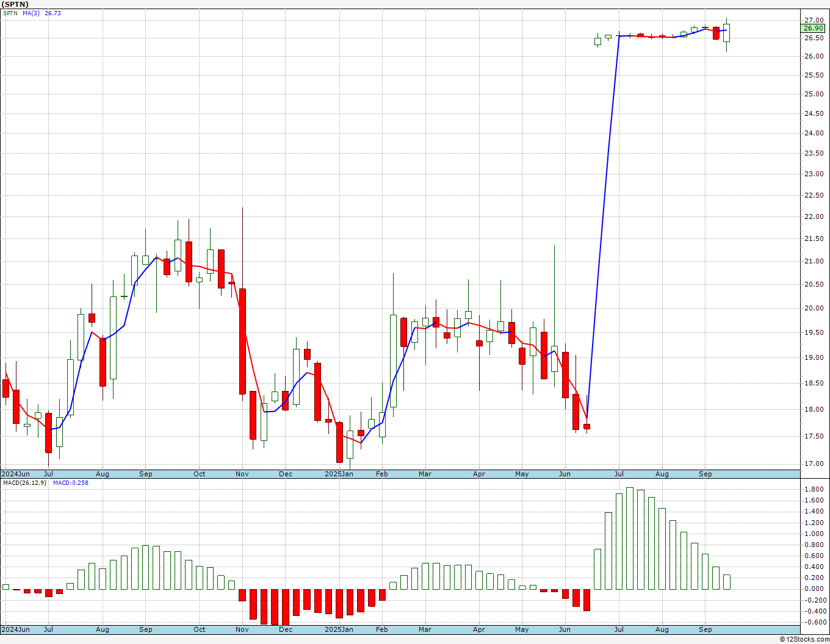Select the 22.00 price axis label

tap(814, 216)
